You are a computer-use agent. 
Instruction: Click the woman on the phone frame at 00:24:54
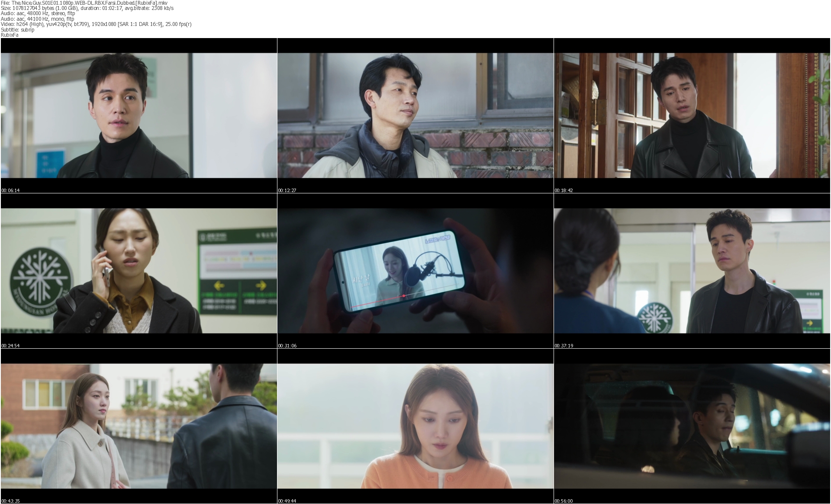coord(139,271)
